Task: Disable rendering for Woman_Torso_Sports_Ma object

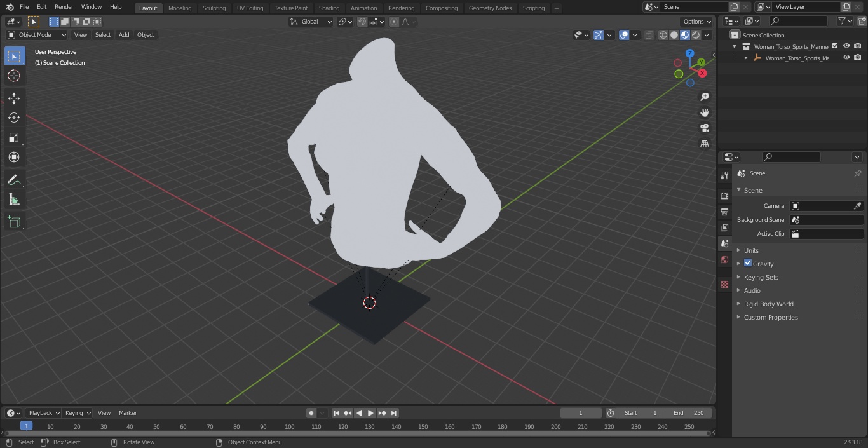Action: [858, 57]
